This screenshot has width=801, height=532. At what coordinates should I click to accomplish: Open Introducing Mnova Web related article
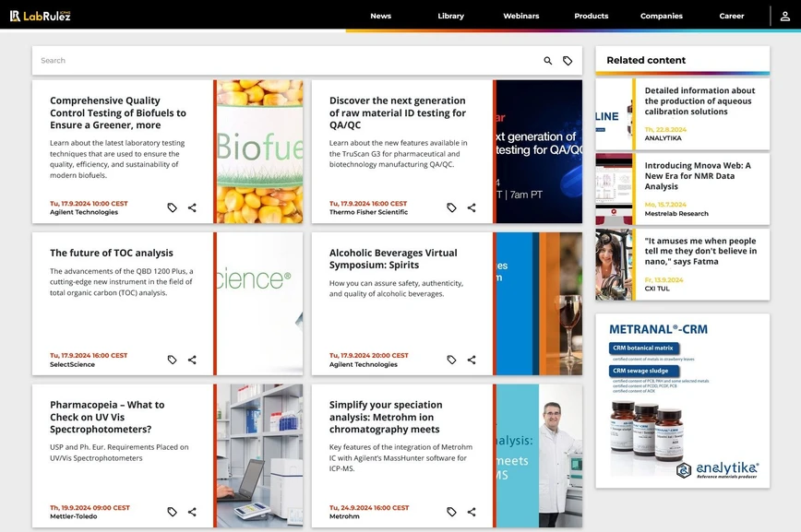[x=698, y=176]
